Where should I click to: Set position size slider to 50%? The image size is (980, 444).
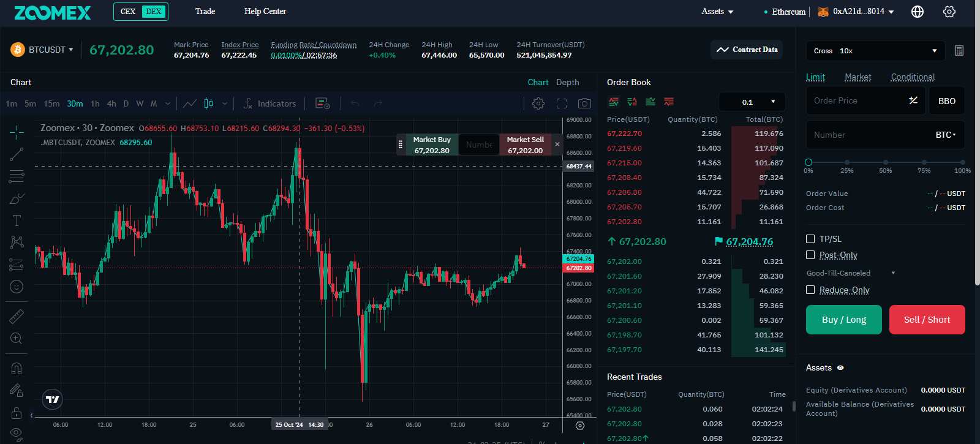coord(886,163)
